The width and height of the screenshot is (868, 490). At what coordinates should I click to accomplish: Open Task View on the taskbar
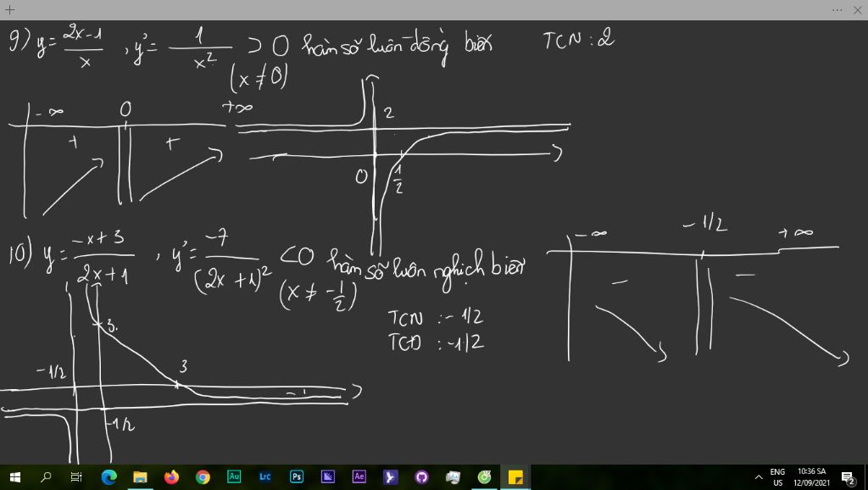(x=76, y=476)
